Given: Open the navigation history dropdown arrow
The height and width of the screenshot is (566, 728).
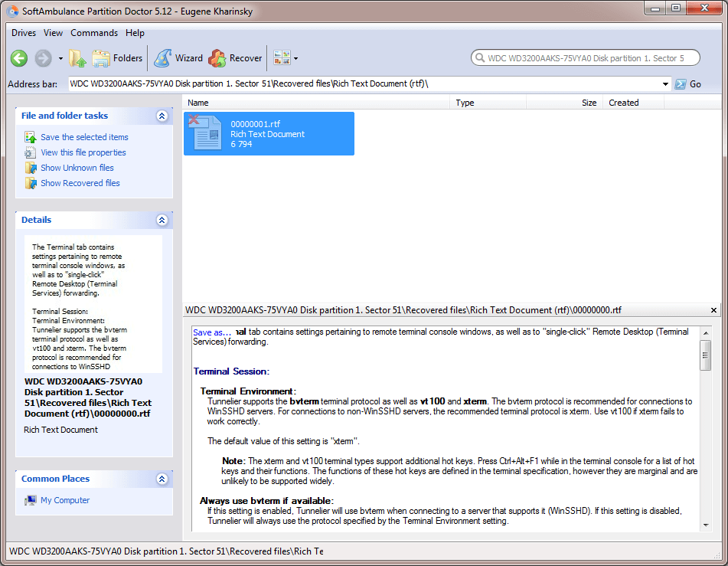Looking at the screenshot, I should click(60, 58).
